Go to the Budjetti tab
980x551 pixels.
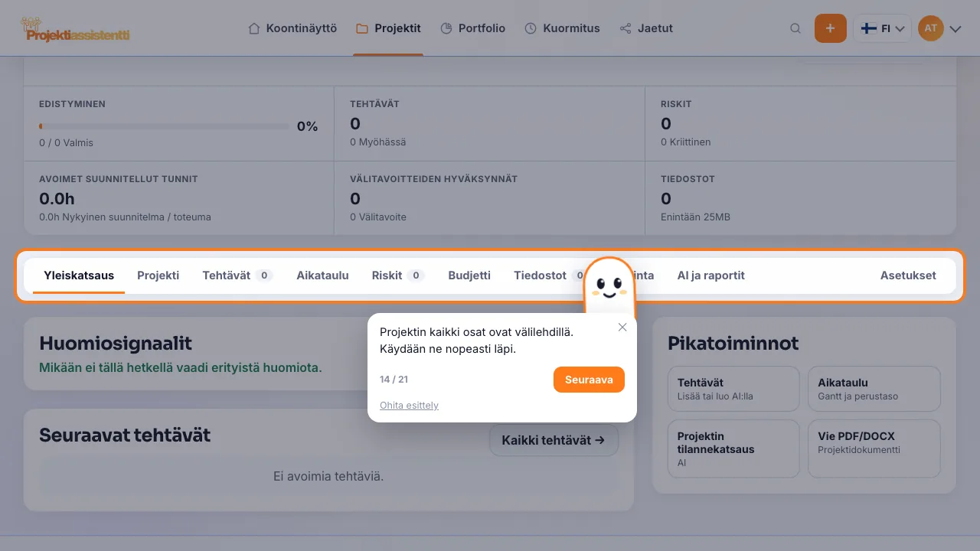(x=469, y=275)
